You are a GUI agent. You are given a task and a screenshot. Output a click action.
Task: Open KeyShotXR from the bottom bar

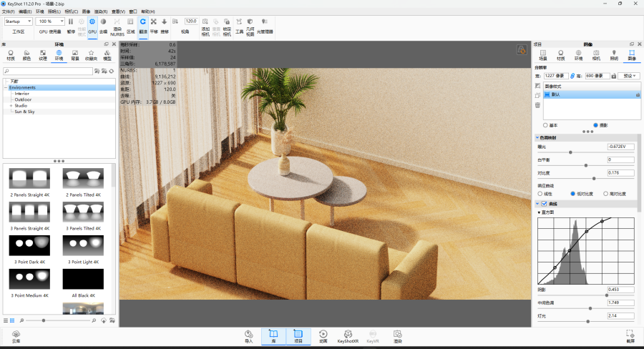tap(348, 335)
